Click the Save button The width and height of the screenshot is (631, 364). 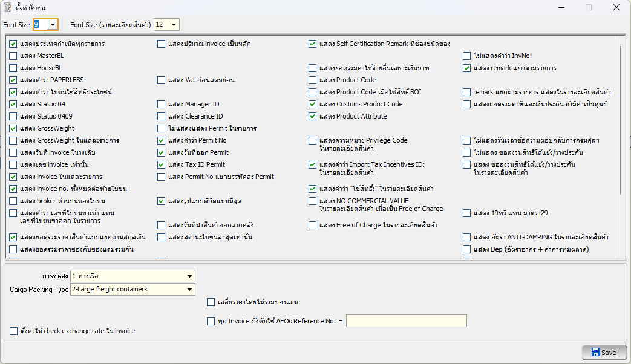pyautogui.click(x=604, y=353)
